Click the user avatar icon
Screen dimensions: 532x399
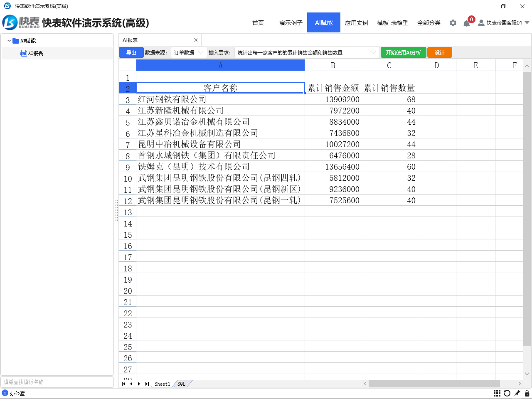tap(481, 23)
